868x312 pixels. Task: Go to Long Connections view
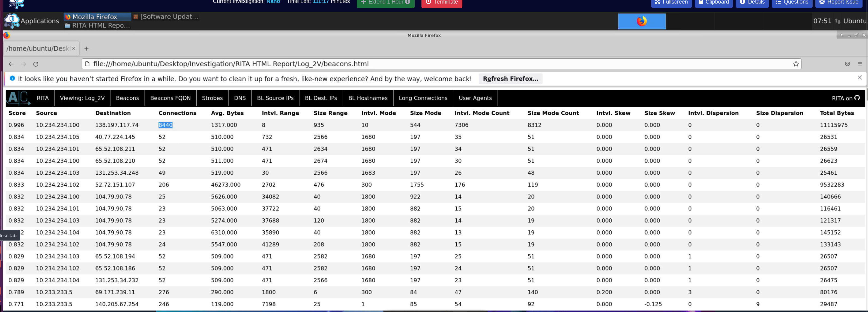(423, 98)
